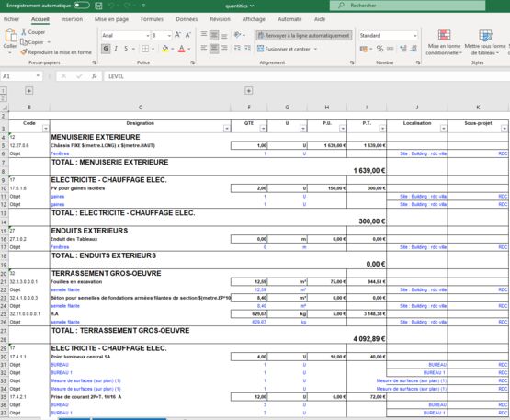Align text to bottom
This screenshot has height=420, width=510.
[x=224, y=35]
